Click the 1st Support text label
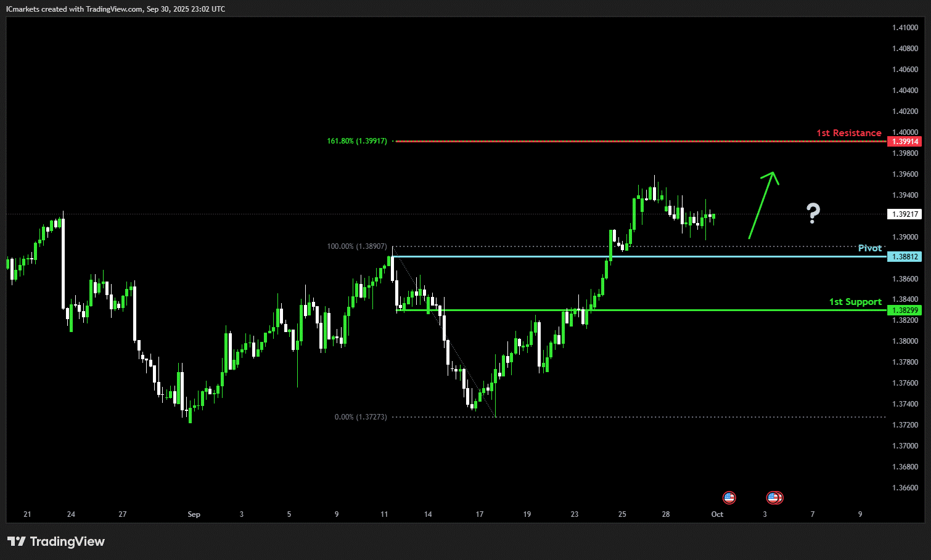The image size is (931, 560). [855, 302]
